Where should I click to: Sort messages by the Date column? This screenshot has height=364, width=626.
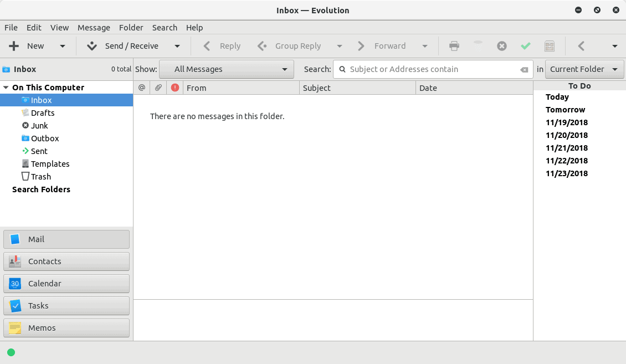pos(474,88)
